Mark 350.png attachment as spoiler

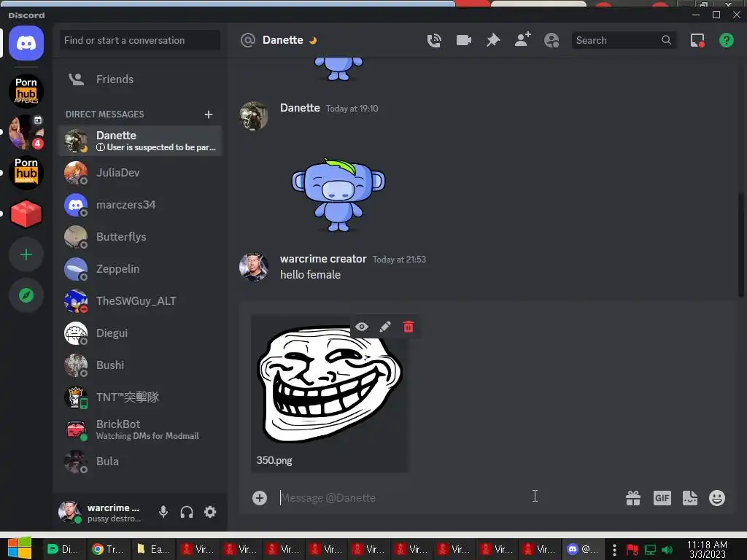click(x=362, y=327)
